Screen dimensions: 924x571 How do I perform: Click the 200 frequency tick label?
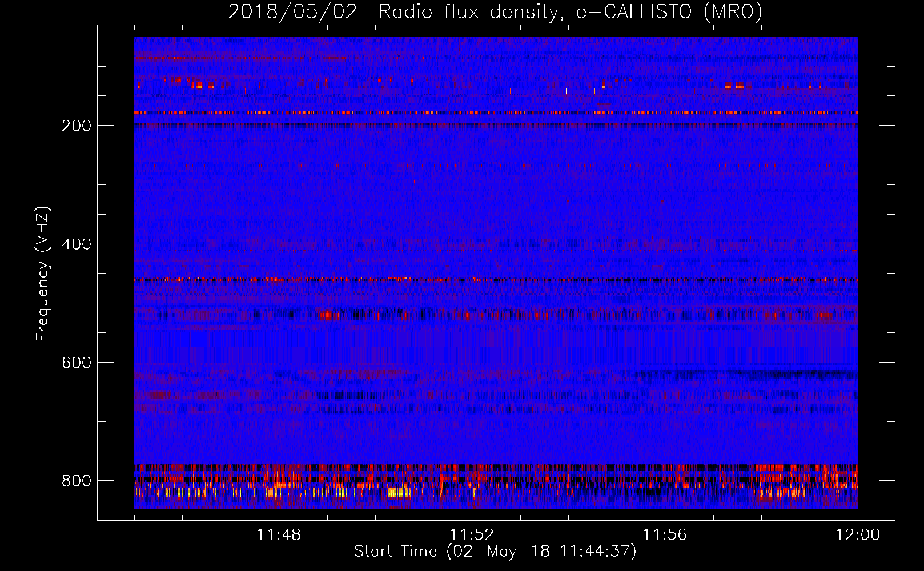click(77, 126)
